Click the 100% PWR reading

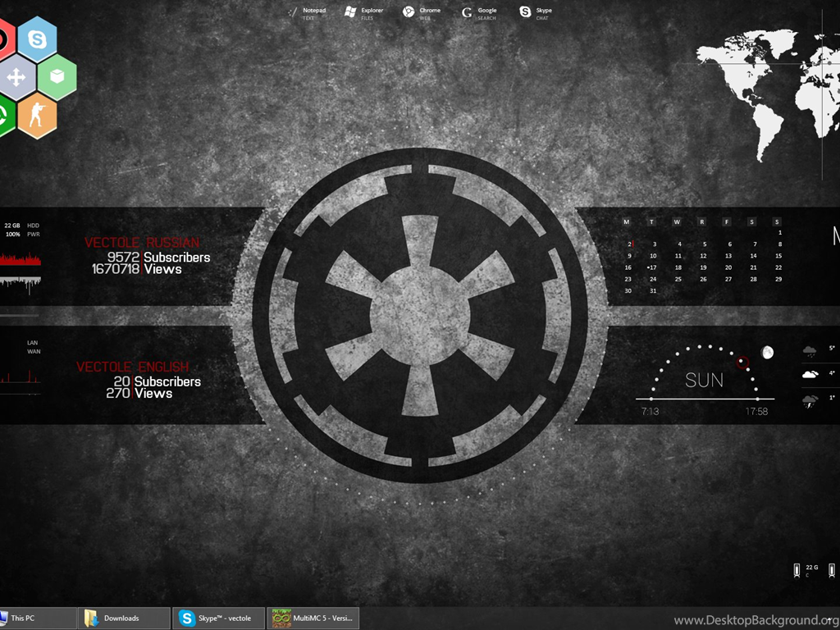pos(22,235)
